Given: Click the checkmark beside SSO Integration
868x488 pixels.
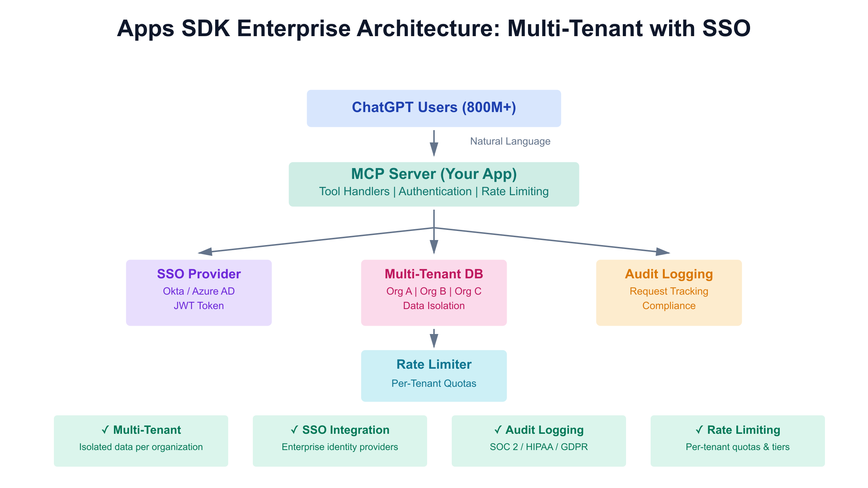Looking at the screenshot, I should tap(294, 430).
